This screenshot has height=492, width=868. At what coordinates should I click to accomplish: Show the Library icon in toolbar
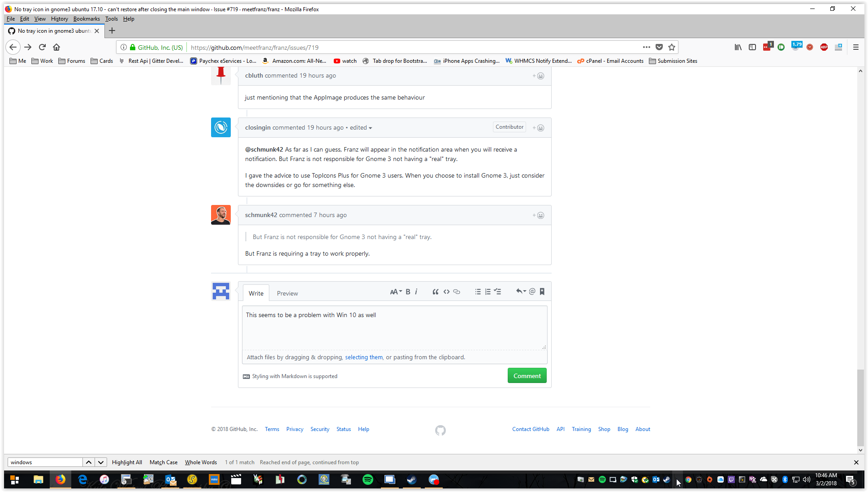[x=738, y=47]
